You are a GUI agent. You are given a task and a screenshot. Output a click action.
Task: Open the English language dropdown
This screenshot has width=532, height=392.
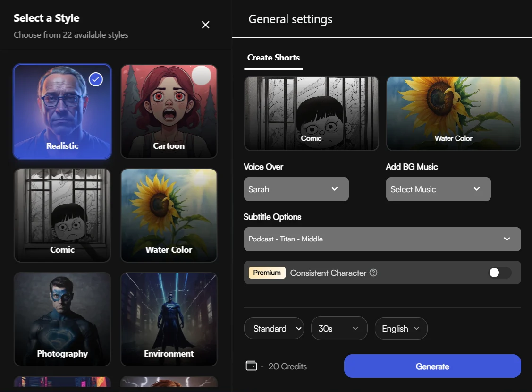point(401,328)
